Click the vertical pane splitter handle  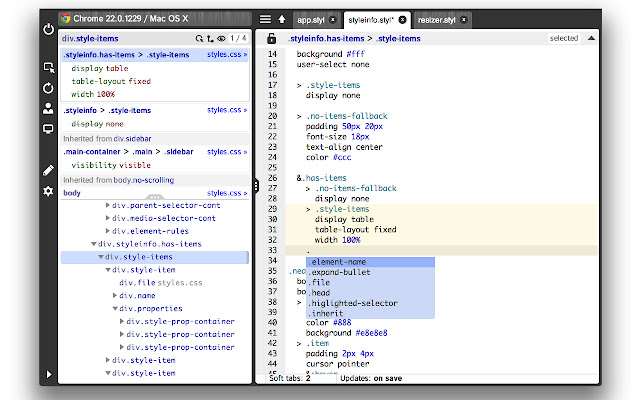pos(256,186)
